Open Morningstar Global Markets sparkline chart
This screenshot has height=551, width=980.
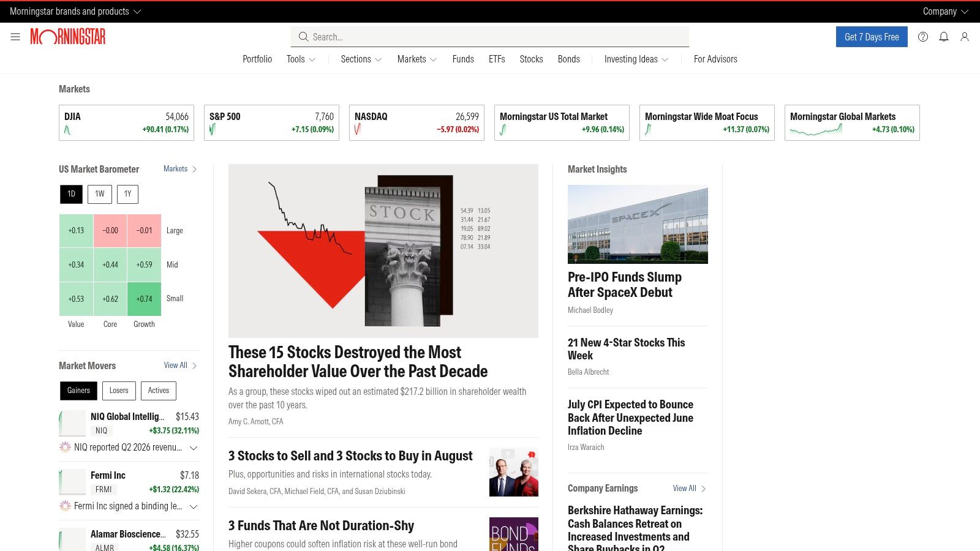816,130
